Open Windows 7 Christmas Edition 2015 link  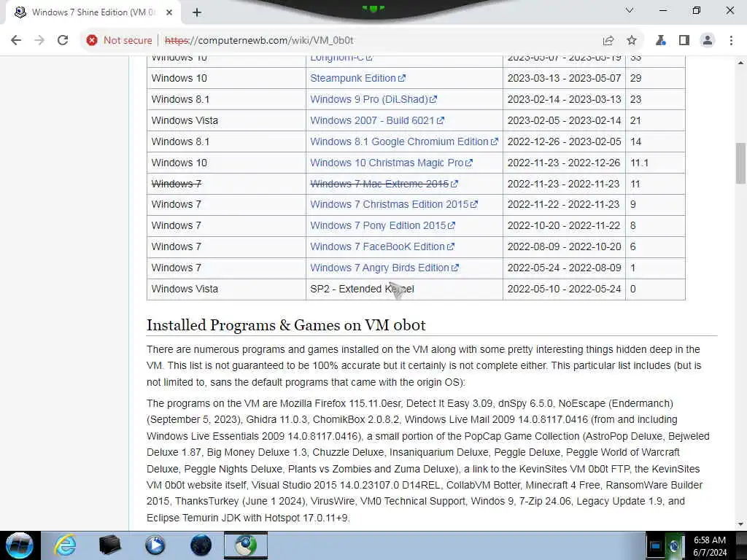(394, 204)
